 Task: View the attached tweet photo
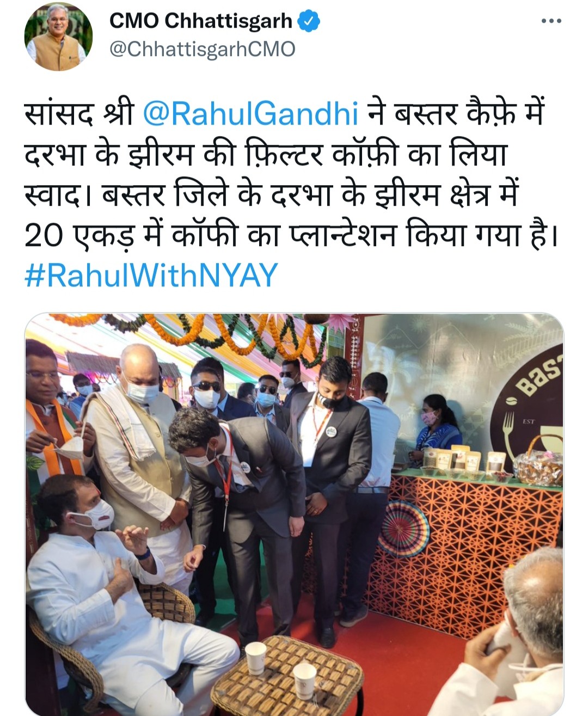click(294, 514)
